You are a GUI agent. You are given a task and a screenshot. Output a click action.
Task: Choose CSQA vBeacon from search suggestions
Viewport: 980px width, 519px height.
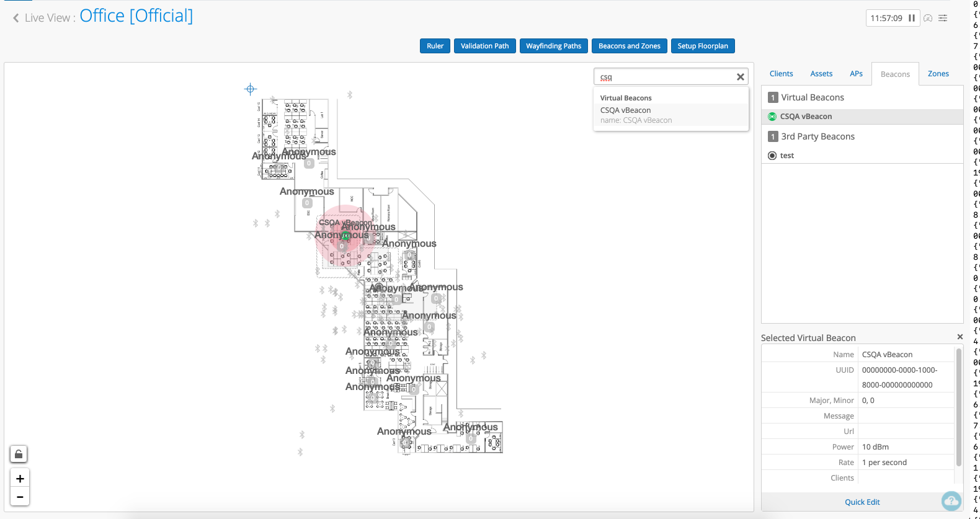click(625, 110)
